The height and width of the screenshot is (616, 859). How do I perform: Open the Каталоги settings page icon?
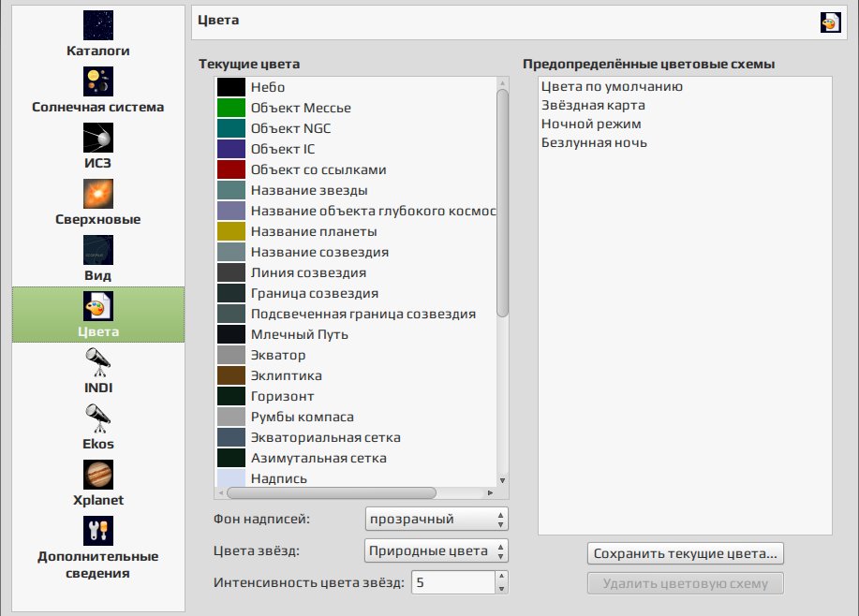click(98, 25)
